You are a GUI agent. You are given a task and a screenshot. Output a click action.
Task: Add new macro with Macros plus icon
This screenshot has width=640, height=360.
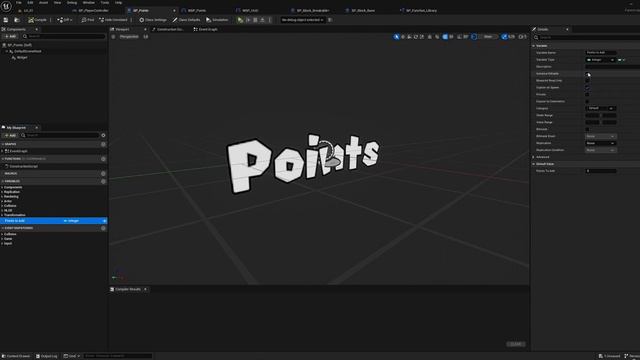103,173
